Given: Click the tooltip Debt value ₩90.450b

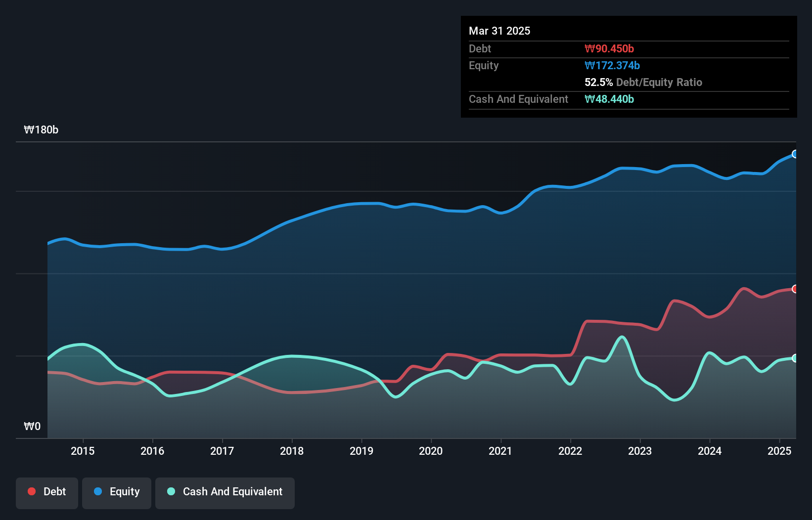Looking at the screenshot, I should [x=609, y=49].
